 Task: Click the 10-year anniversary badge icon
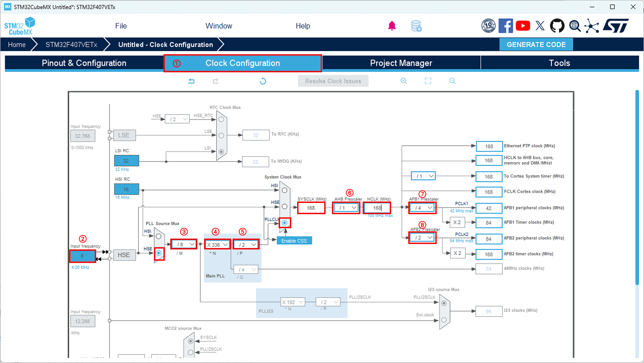point(488,26)
